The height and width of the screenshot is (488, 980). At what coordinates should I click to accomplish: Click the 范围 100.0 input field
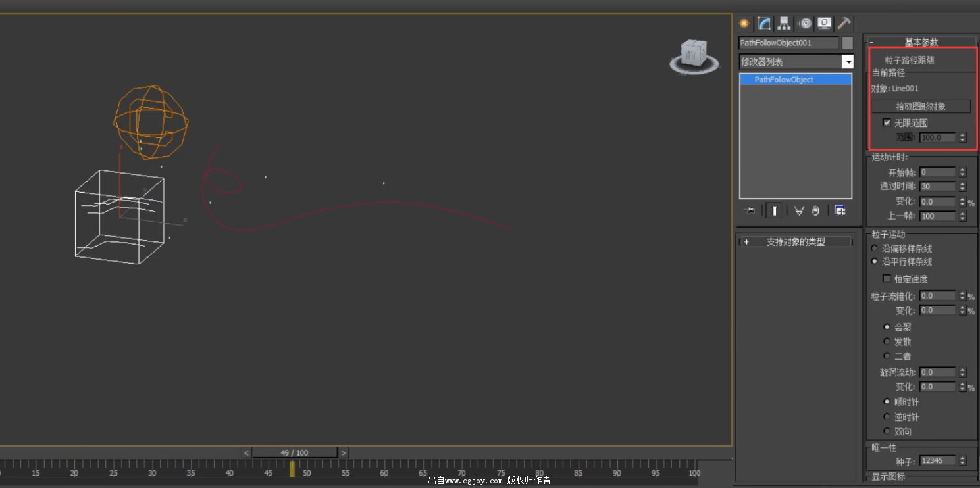(x=939, y=137)
